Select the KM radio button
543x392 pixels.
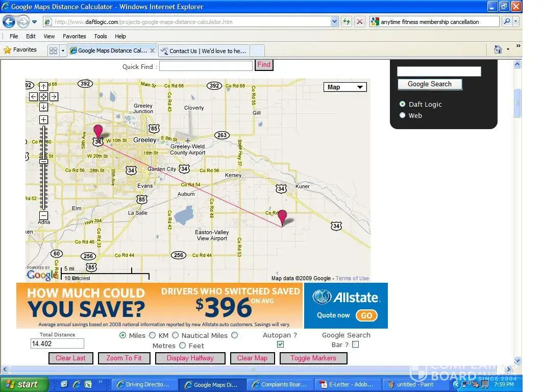click(x=153, y=335)
